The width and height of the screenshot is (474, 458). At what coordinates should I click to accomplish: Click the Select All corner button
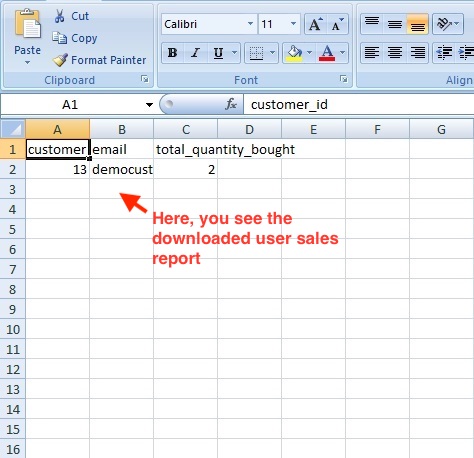tap(13, 129)
